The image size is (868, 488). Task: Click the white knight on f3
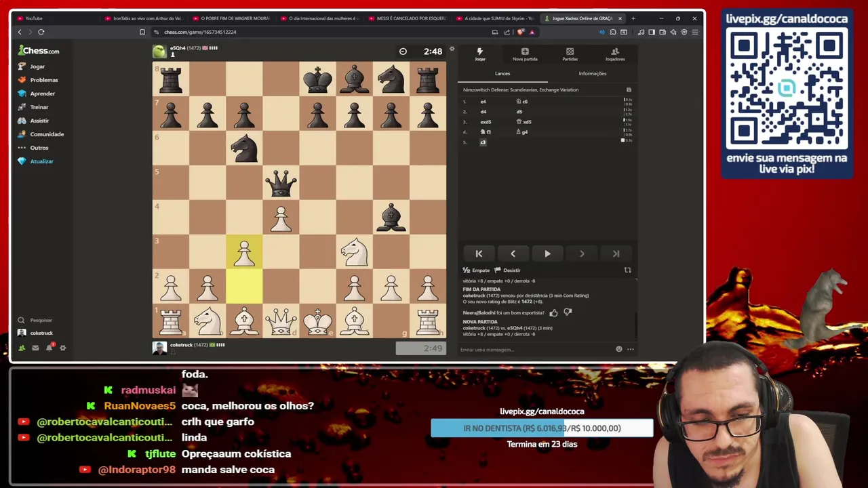[x=354, y=252]
